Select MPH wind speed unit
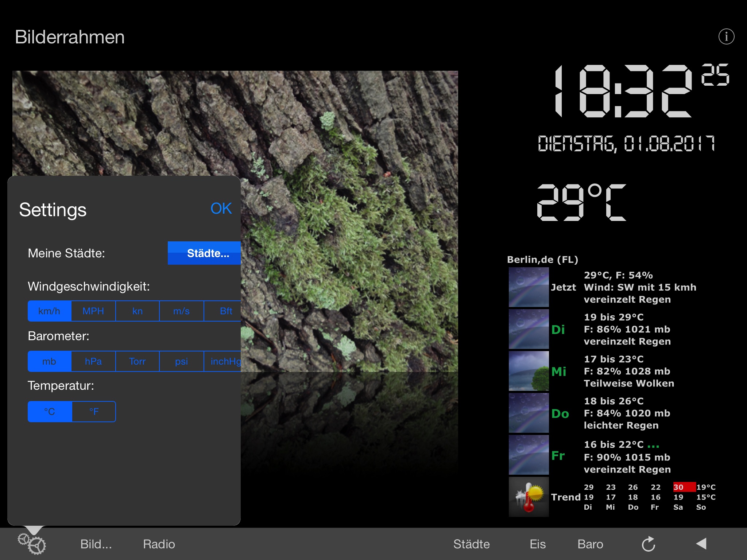Viewport: 747px width, 560px height. pos(93,311)
